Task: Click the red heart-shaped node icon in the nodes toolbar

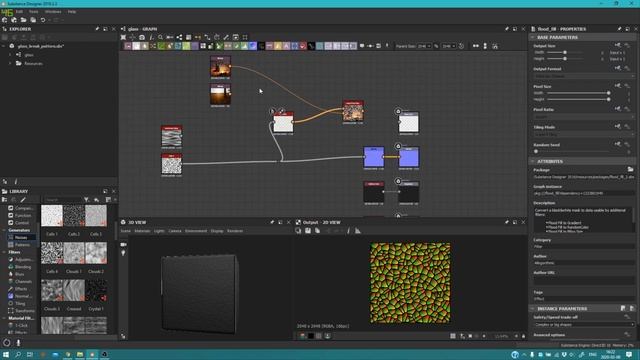Action: coord(302,46)
